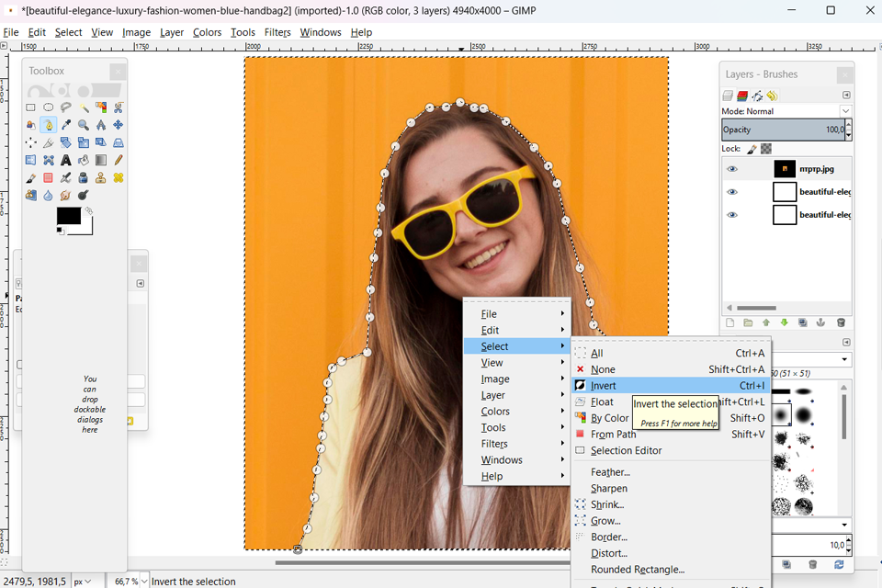Select the Color Picker eyedropper tool
Image resolution: width=882 pixels, height=588 pixels.
point(66,125)
